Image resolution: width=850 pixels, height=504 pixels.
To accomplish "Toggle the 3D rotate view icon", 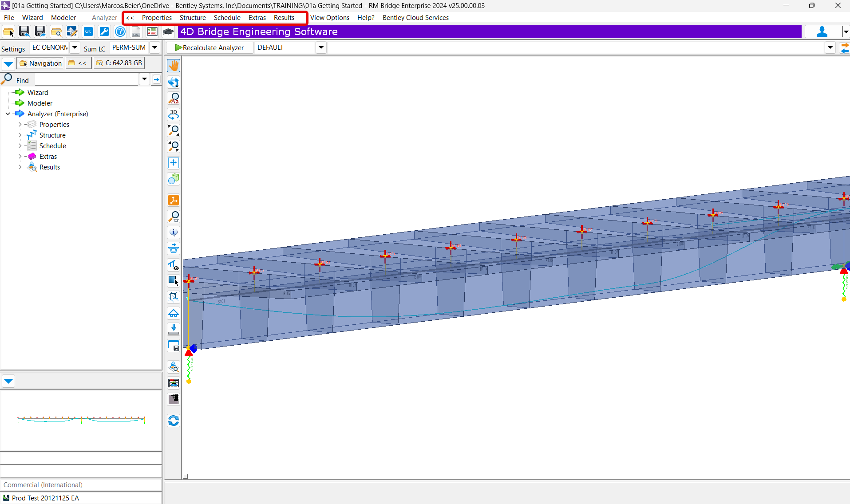I will click(x=174, y=114).
